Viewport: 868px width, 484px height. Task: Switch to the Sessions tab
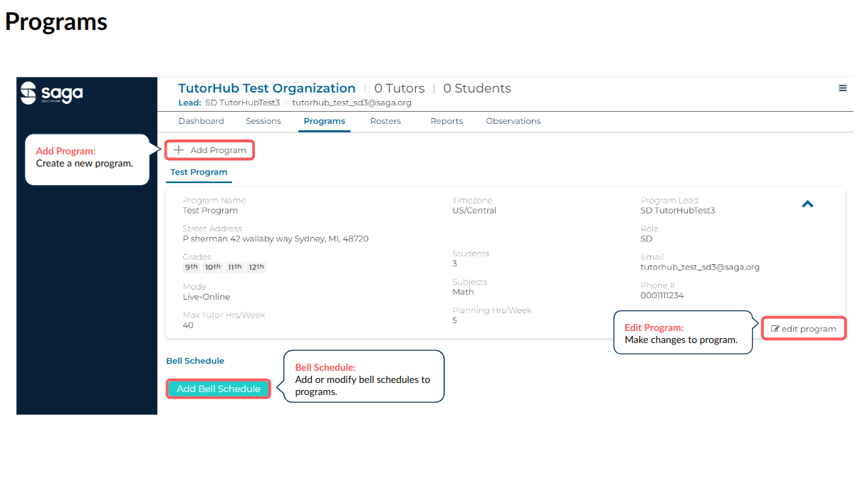pyautogui.click(x=263, y=121)
